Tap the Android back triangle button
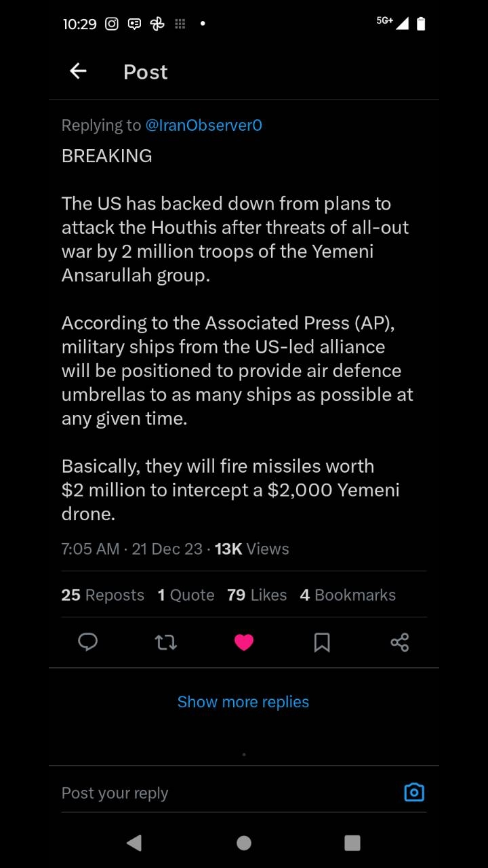The width and height of the screenshot is (488, 868). click(134, 843)
